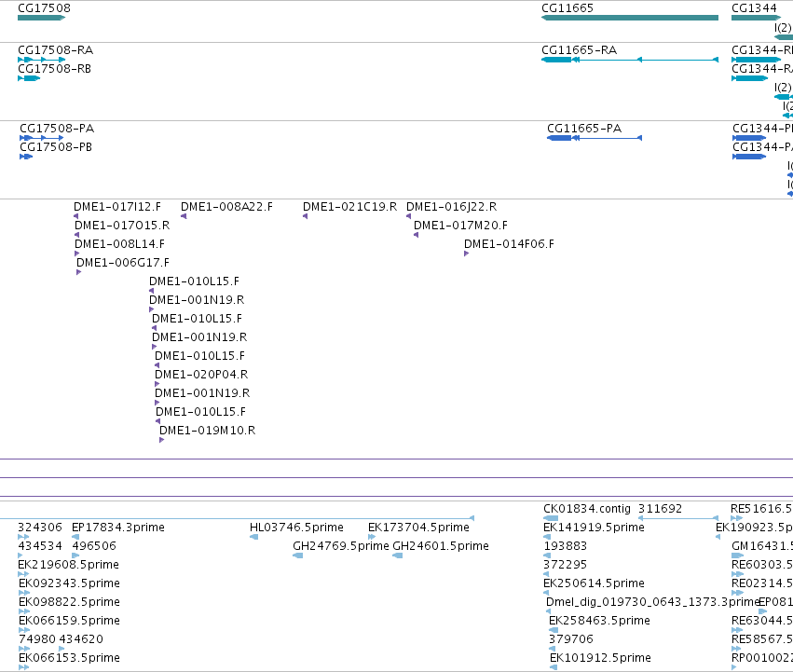Image resolution: width=793 pixels, height=672 pixels.
Task: Open EST 434620
Action: pyautogui.click(x=62, y=649)
